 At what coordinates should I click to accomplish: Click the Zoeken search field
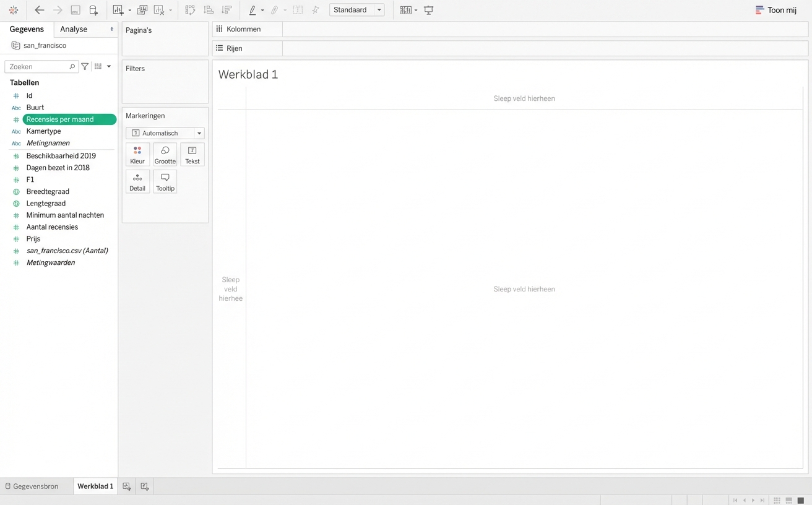[38, 66]
